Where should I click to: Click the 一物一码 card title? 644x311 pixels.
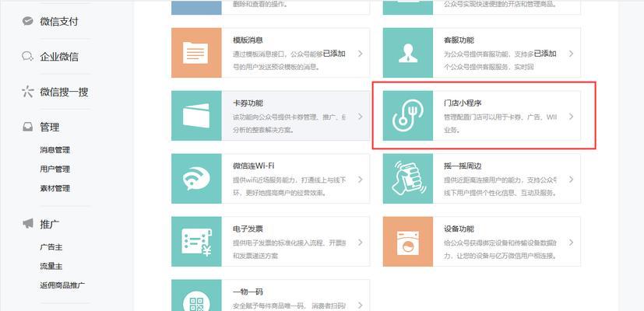click(248, 292)
